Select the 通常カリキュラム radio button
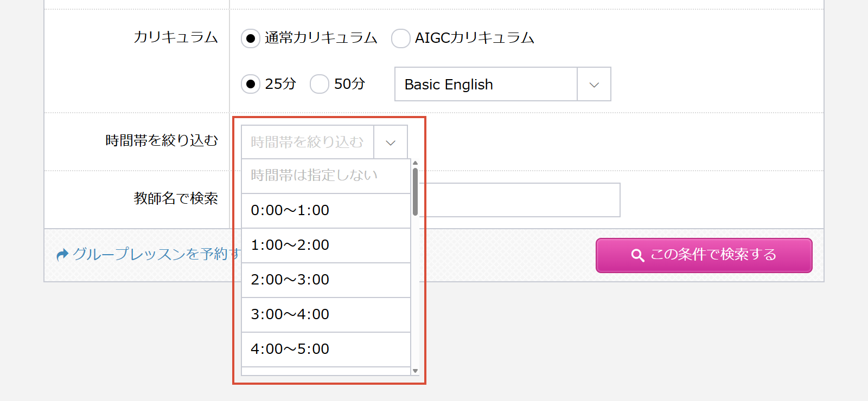Screen dimensions: 868x401 coord(250,38)
